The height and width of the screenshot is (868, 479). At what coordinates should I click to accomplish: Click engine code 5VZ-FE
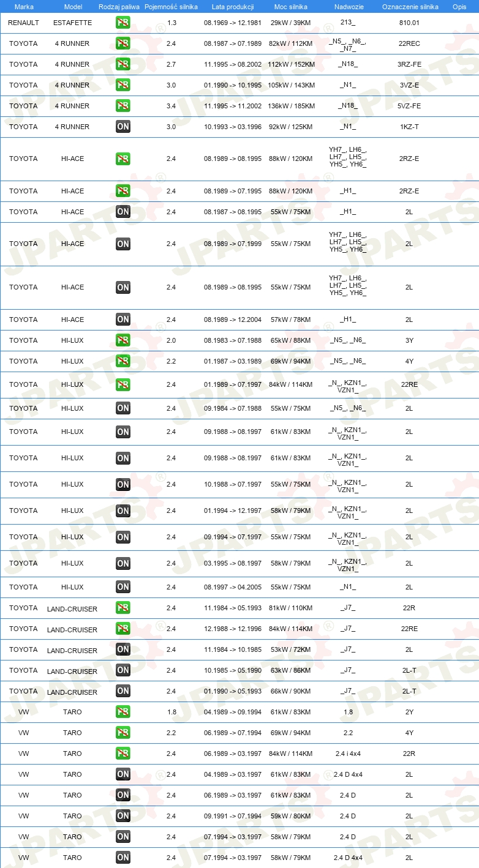tap(409, 106)
